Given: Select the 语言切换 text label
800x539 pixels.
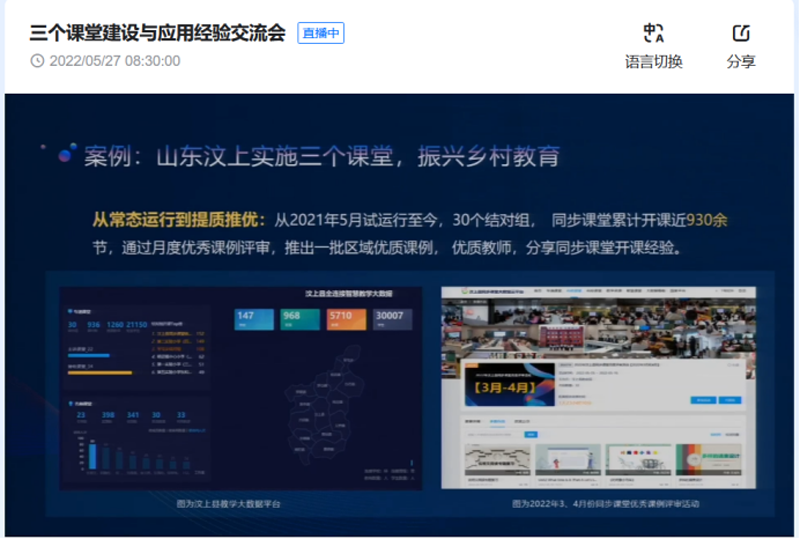Looking at the screenshot, I should 654,62.
